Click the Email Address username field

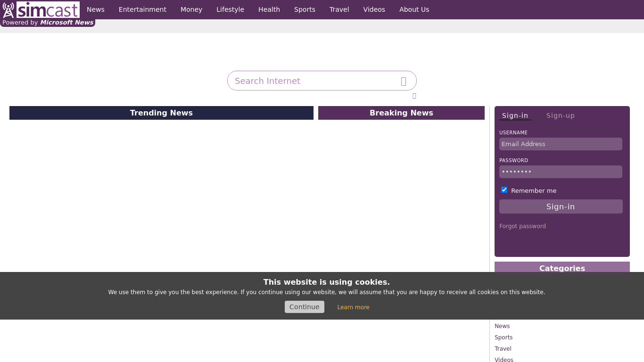pos(561,144)
